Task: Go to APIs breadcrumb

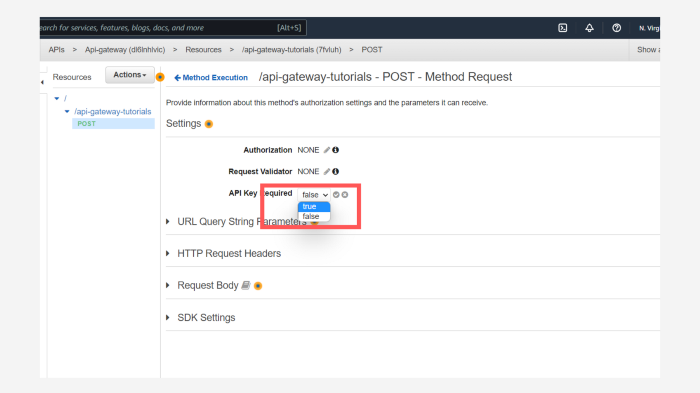Action: (x=56, y=50)
